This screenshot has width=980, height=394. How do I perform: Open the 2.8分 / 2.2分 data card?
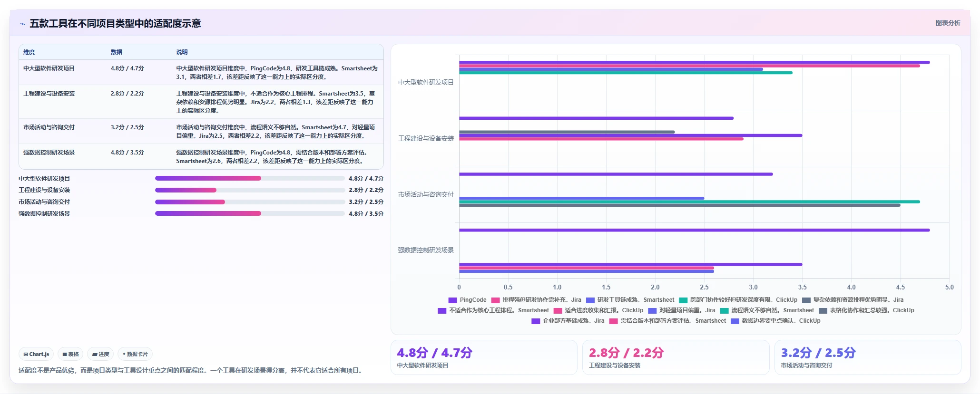point(676,357)
